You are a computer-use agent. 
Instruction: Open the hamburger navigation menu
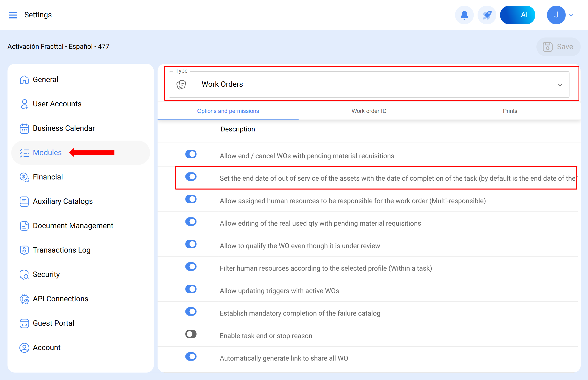click(x=13, y=15)
